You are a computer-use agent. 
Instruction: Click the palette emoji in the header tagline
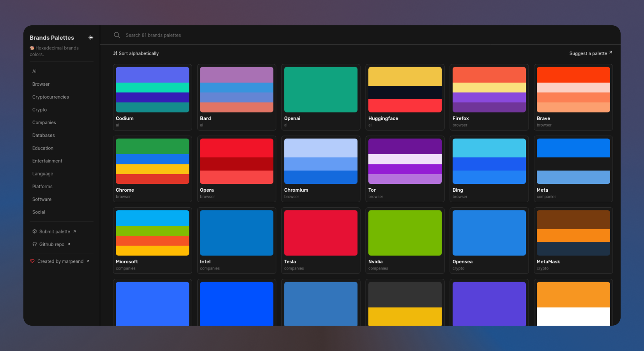coord(32,48)
